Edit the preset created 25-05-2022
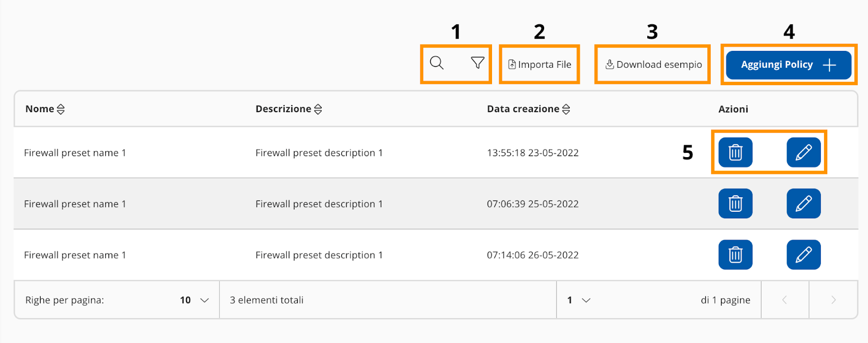This screenshot has height=343, width=868. point(803,204)
